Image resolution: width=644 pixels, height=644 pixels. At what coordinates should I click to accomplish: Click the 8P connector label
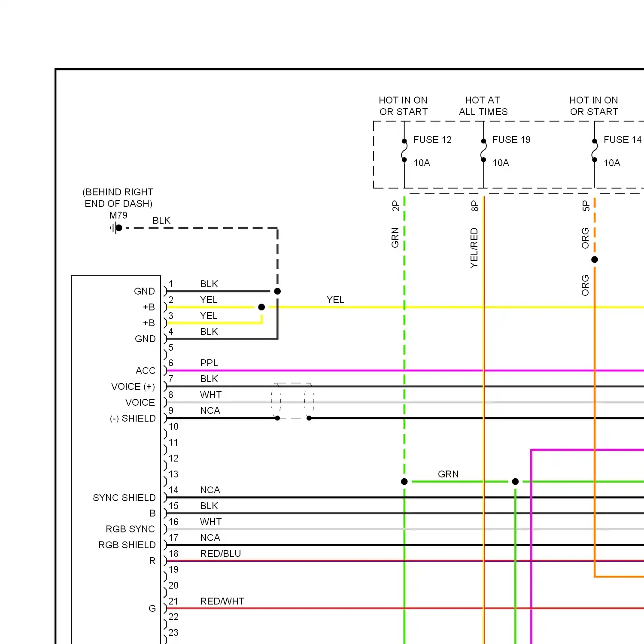(x=474, y=206)
